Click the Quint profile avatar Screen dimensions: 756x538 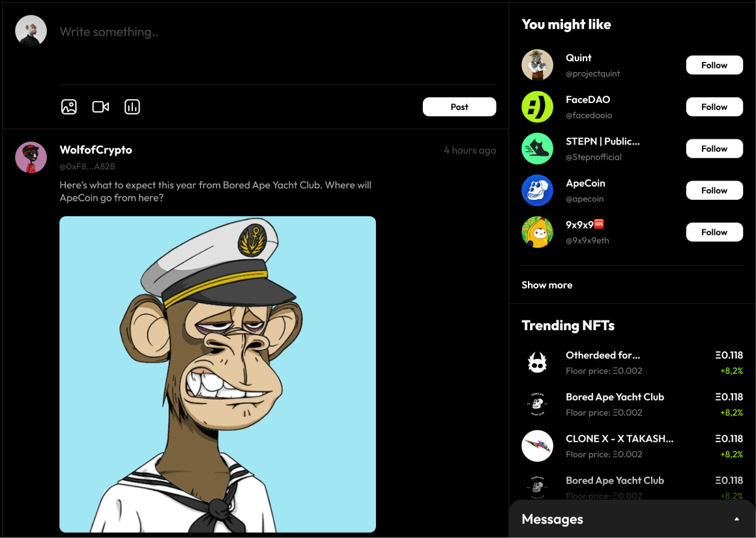point(538,65)
